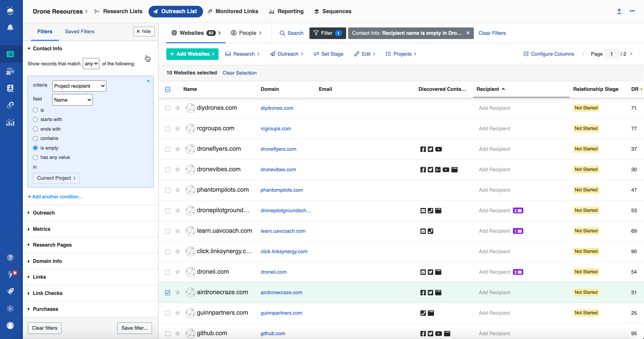Switch to the Saved Filters tab

[x=79, y=32]
